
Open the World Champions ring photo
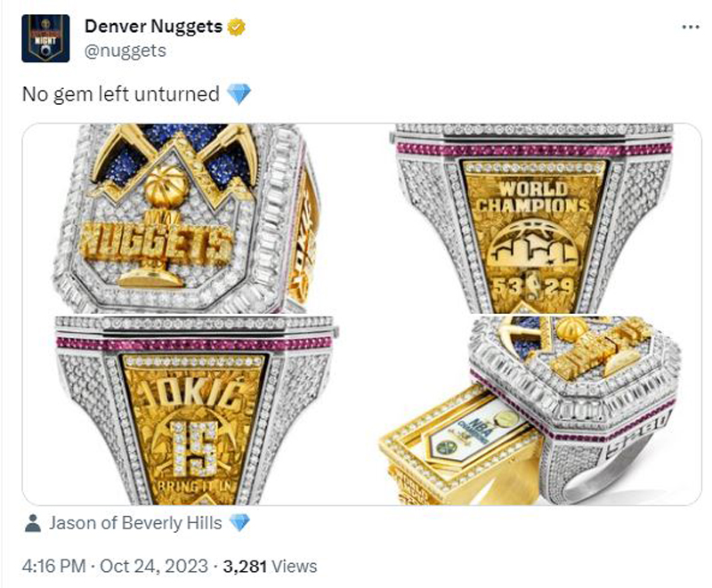(531, 218)
